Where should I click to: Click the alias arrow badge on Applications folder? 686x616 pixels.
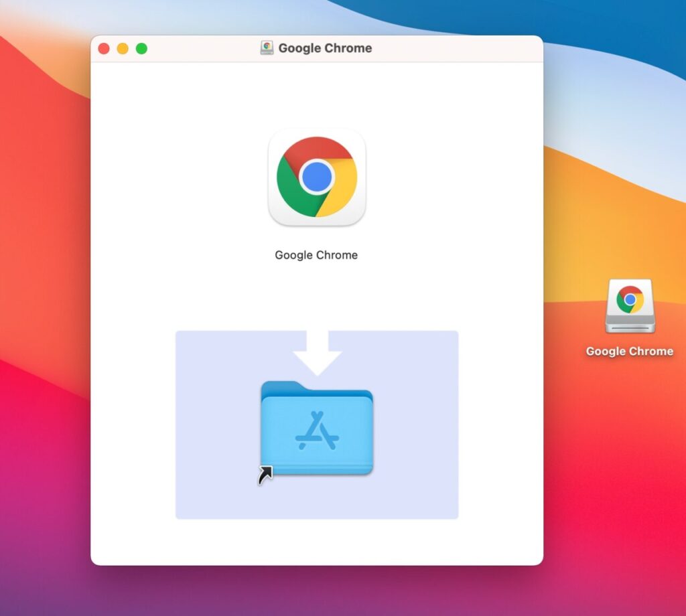(x=265, y=475)
